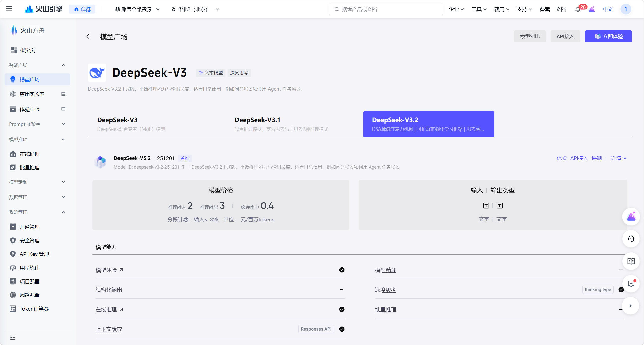Screen dimensions: 644x345
Task: Open 用量统计 in sidebar
Action: (x=38, y=268)
